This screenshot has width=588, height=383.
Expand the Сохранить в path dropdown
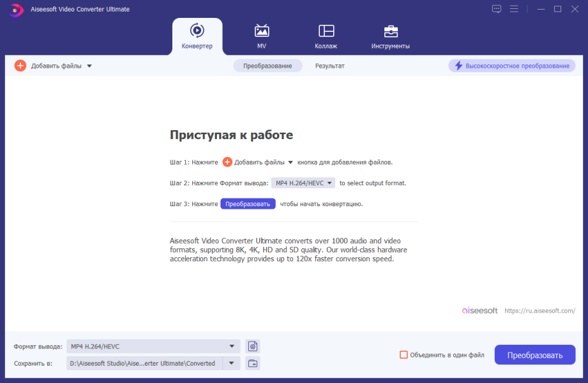coord(231,363)
